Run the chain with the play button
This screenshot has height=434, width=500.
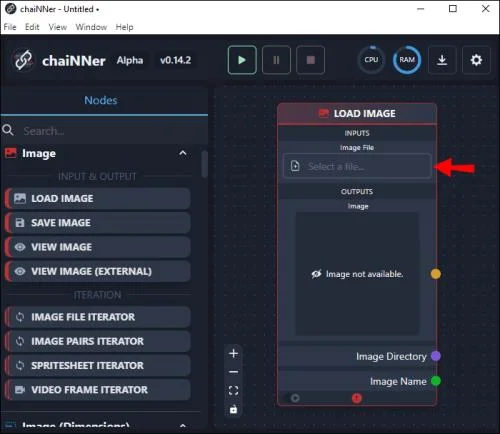coord(242,60)
